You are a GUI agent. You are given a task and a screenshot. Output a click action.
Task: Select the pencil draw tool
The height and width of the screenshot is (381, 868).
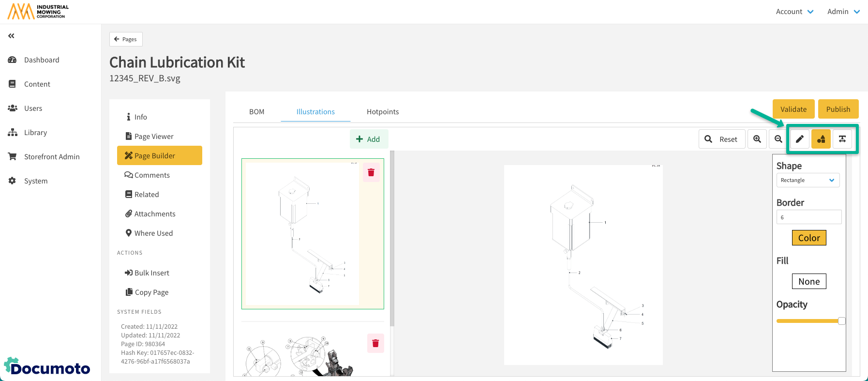(x=800, y=139)
